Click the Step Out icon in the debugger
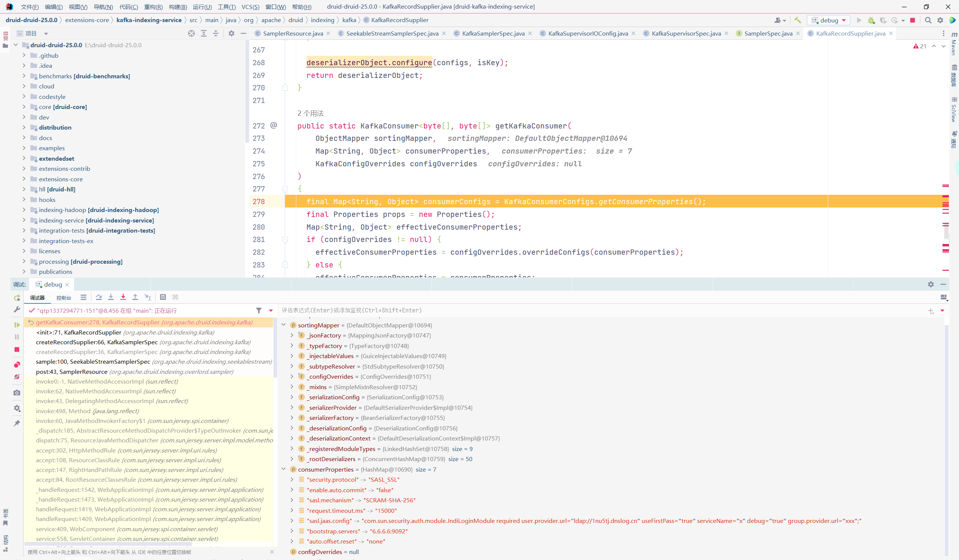Viewport: 959px width, 560px height. (135, 297)
